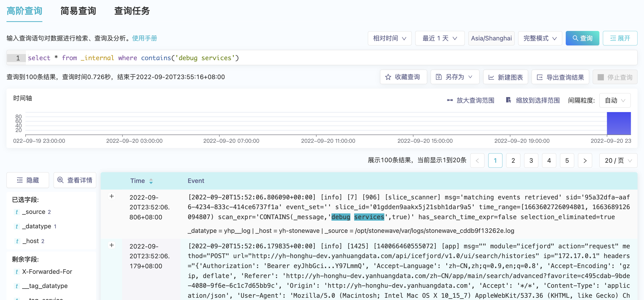Expand the 23:52:06.179 event row
Screen dimensions: 644x300
point(112,245)
